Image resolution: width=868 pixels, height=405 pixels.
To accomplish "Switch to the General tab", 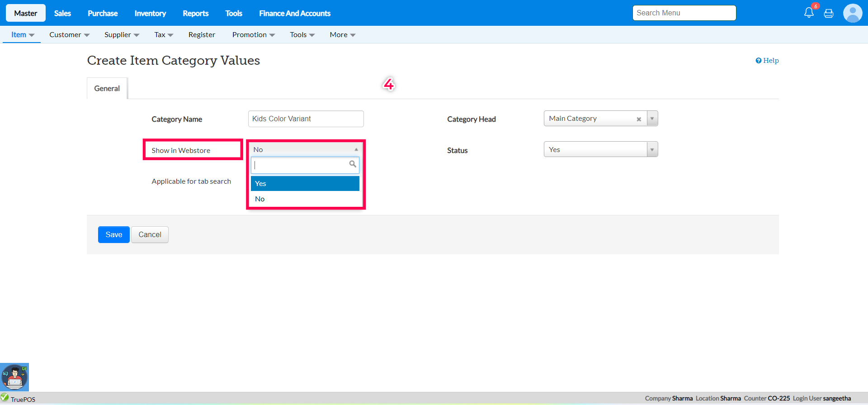I will 107,88.
